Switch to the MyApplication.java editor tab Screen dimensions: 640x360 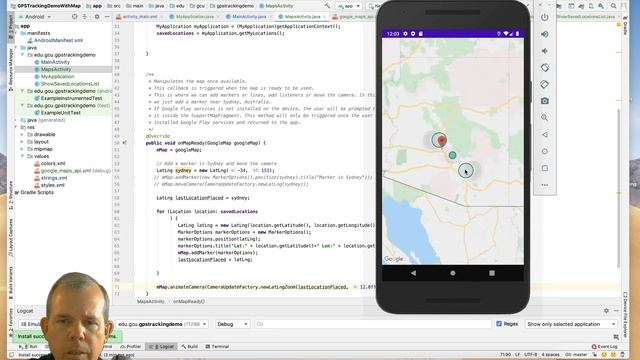click(x=194, y=17)
